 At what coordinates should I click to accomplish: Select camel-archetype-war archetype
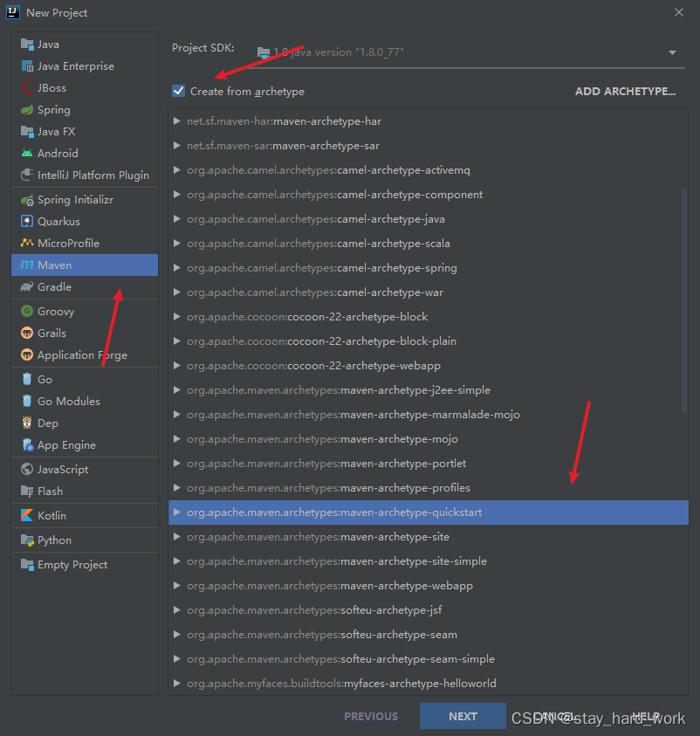[x=429, y=292]
